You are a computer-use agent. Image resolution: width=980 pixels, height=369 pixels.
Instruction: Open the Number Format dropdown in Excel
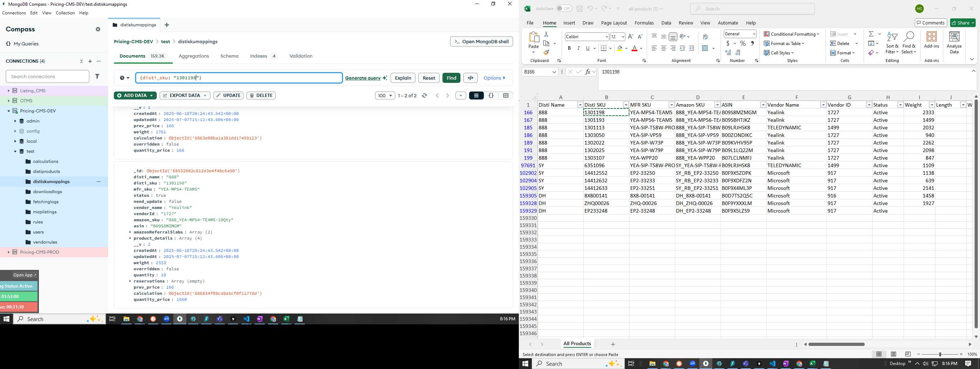point(754,34)
